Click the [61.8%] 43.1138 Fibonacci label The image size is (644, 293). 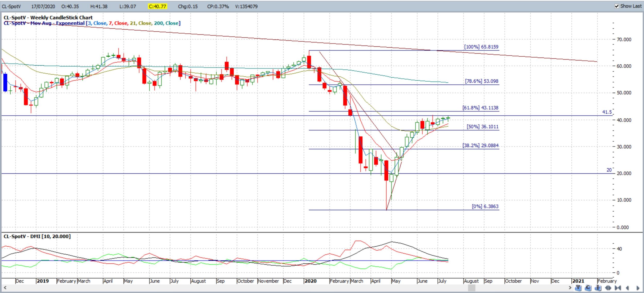point(480,108)
